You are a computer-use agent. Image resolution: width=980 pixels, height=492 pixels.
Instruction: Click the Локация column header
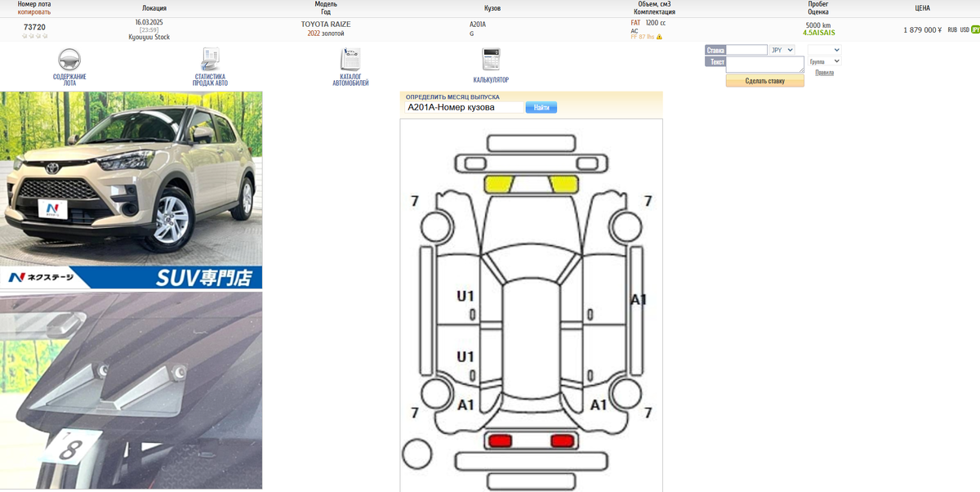click(x=154, y=8)
